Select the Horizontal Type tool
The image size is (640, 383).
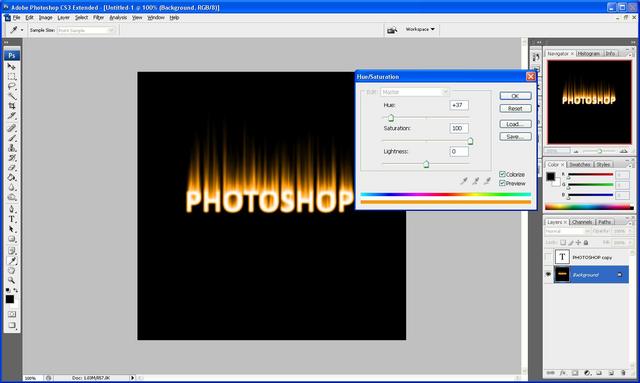pos(11,219)
